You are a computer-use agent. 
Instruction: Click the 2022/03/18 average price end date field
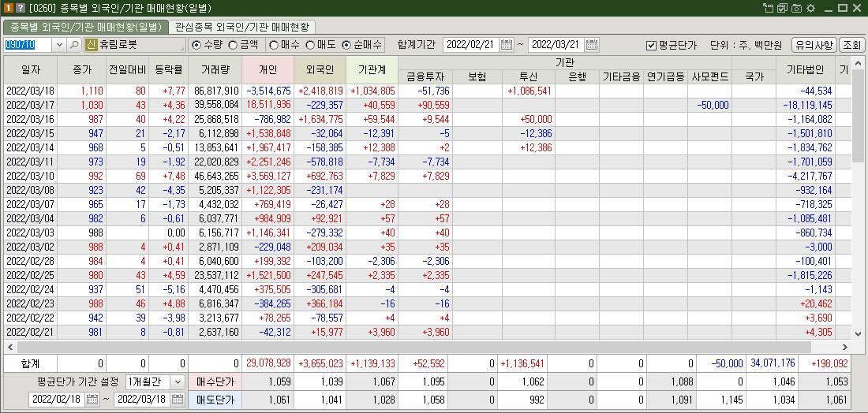point(143,399)
